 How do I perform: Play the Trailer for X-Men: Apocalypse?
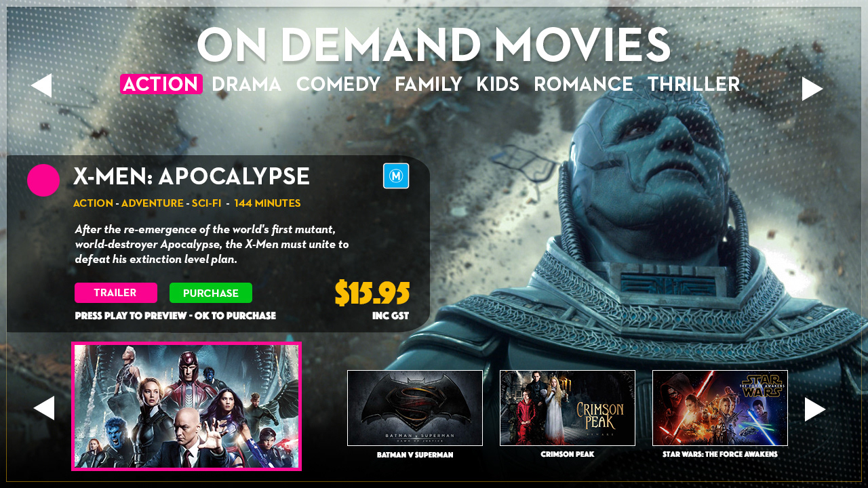point(116,293)
